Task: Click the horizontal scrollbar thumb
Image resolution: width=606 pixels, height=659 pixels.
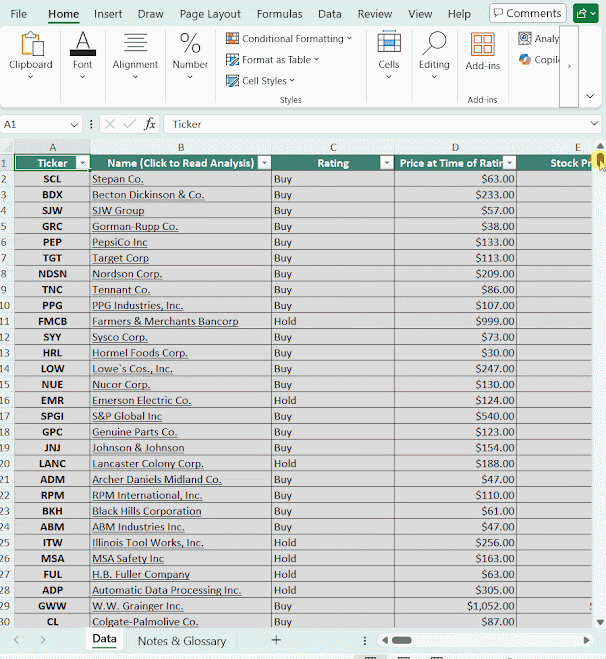Action: pyautogui.click(x=402, y=641)
